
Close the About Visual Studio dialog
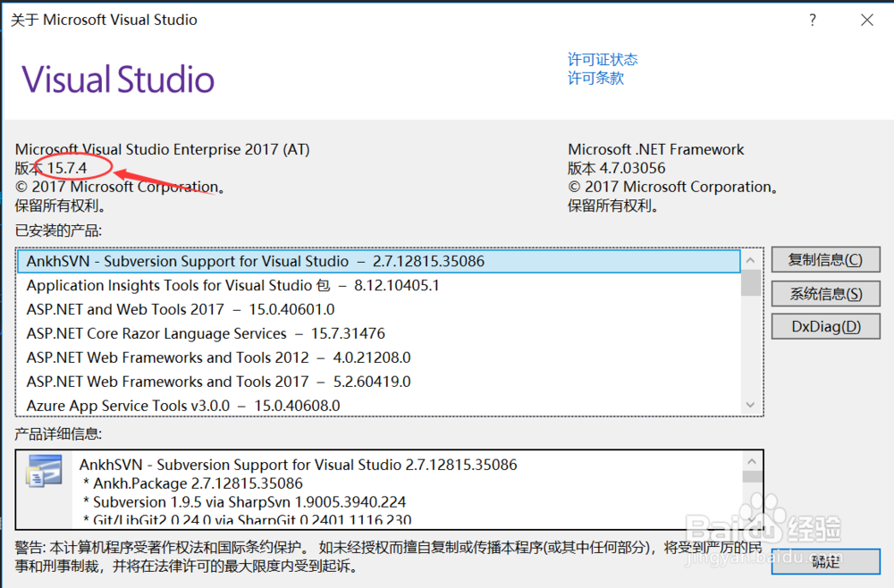(x=867, y=20)
